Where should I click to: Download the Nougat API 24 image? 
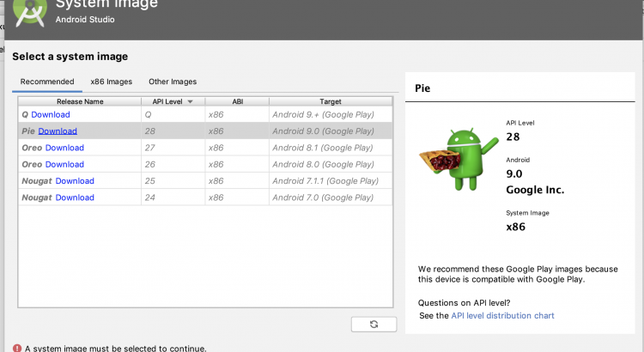click(x=75, y=197)
